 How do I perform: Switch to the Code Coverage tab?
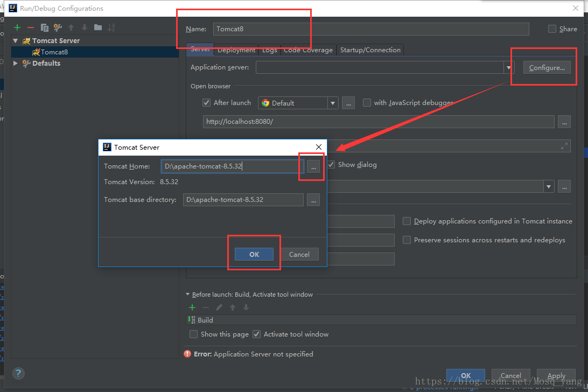308,50
